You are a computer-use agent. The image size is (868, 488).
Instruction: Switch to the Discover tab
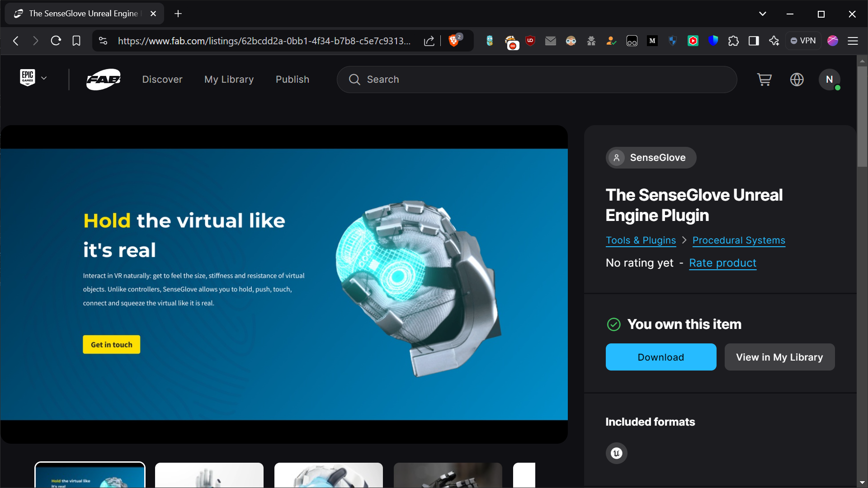[162, 79]
